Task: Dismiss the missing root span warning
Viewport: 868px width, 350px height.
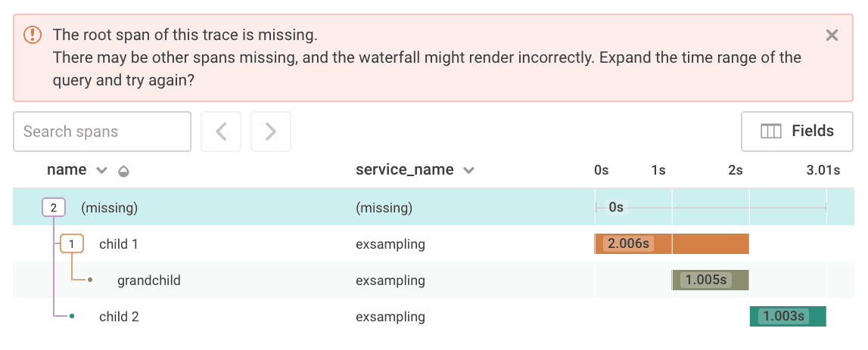Action: [x=832, y=35]
